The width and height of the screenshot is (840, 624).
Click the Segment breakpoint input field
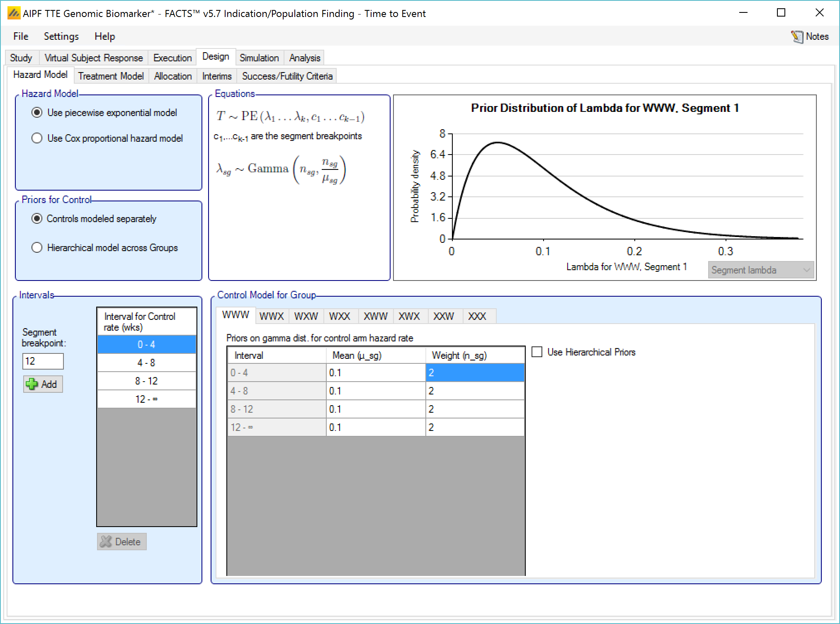pyautogui.click(x=43, y=361)
